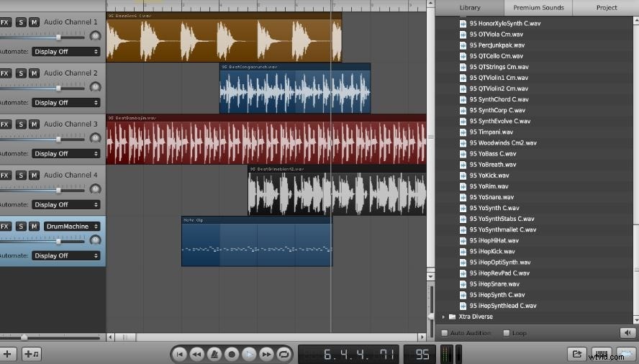Image resolution: width=639 pixels, height=364 pixels.
Task: Jump to the start of the song
Action: pyautogui.click(x=179, y=354)
